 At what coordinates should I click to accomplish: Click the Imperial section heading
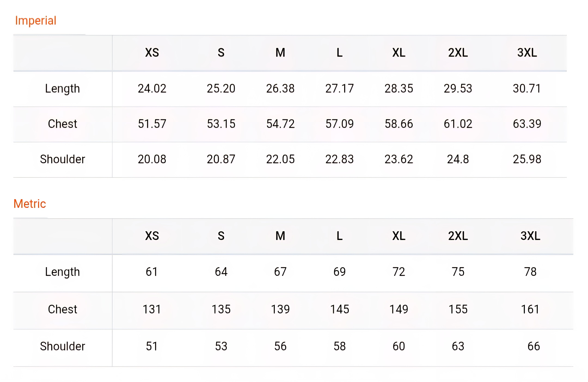[36, 21]
